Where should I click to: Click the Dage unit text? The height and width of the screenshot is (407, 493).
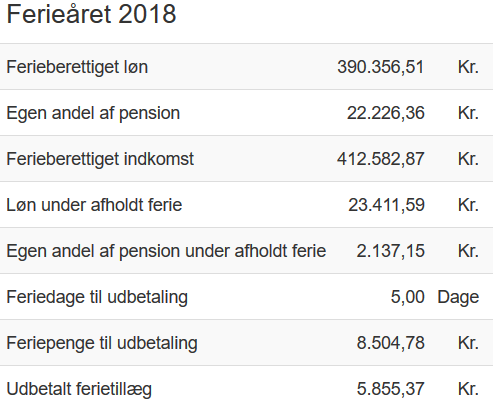[x=458, y=297]
